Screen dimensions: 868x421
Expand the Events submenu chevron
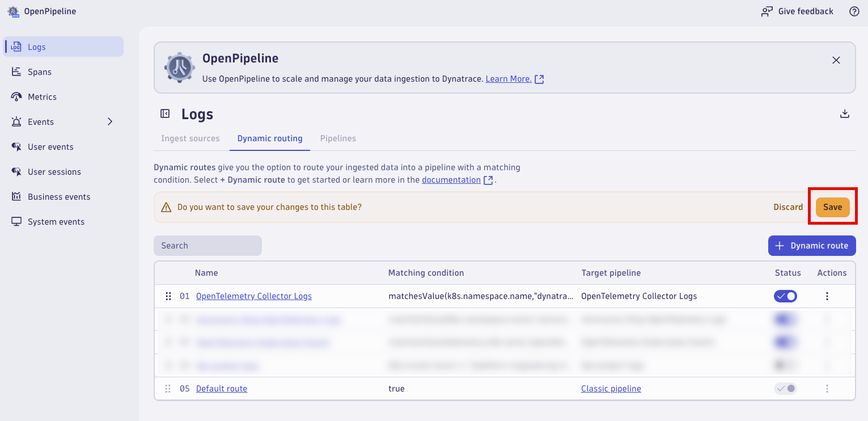point(111,122)
